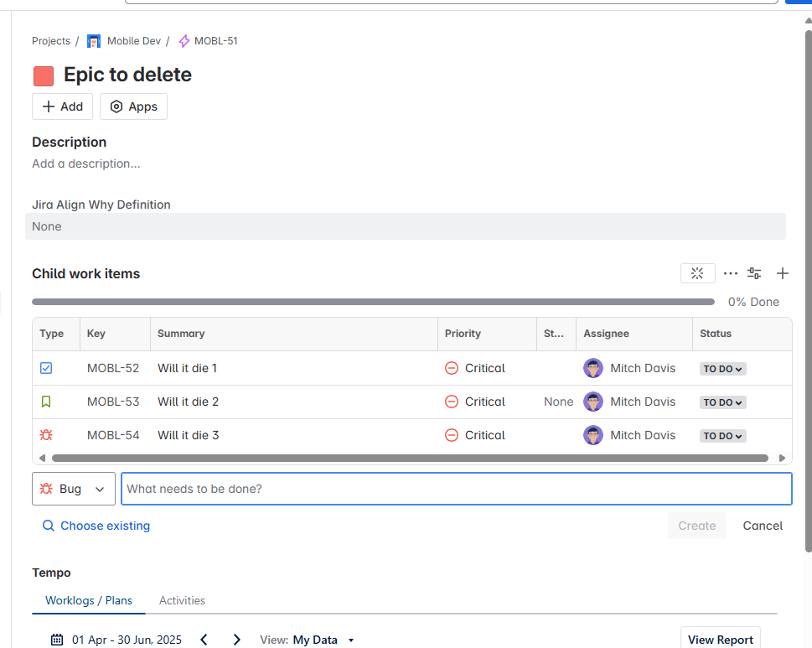
Task: Click Choose existing link
Action: pos(96,526)
